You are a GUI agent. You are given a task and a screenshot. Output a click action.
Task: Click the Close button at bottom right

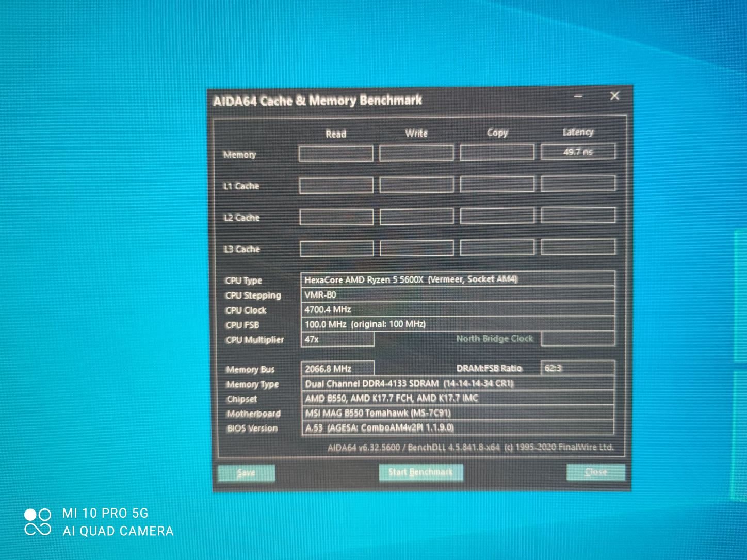pos(596,472)
